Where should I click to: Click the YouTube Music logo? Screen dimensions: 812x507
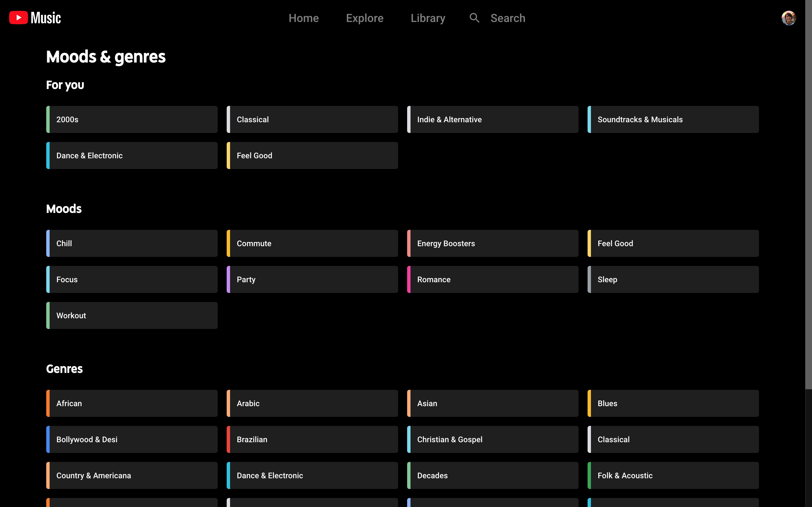pos(35,17)
